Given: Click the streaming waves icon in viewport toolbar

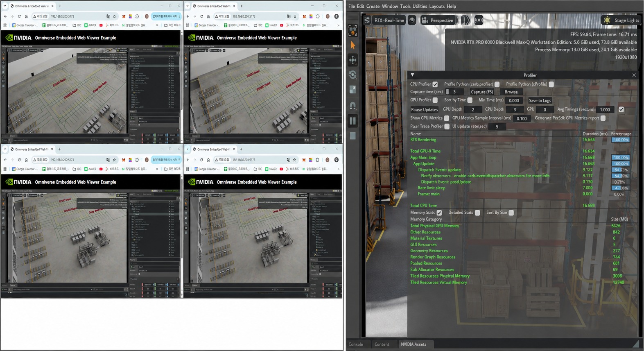Looking at the screenshot, I should coord(479,20).
